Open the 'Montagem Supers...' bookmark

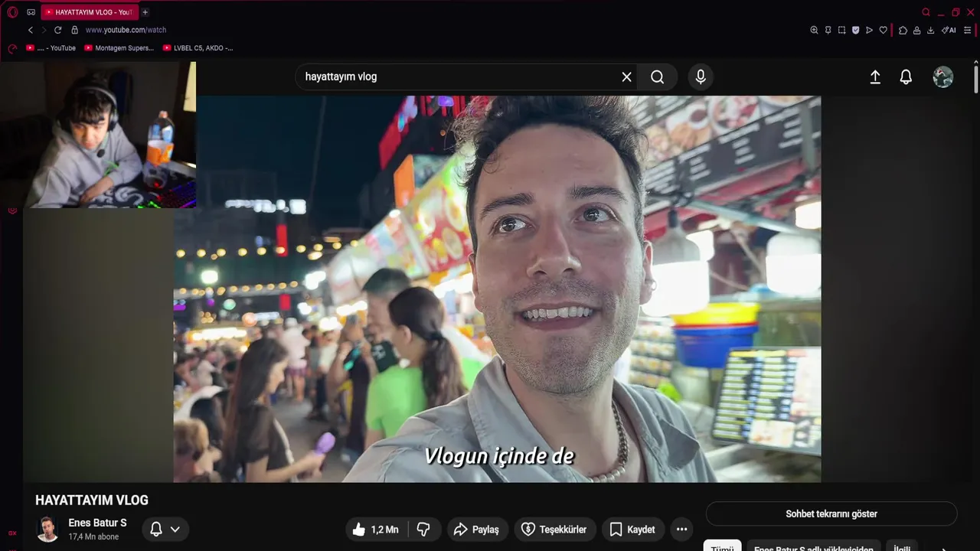pyautogui.click(x=119, y=48)
